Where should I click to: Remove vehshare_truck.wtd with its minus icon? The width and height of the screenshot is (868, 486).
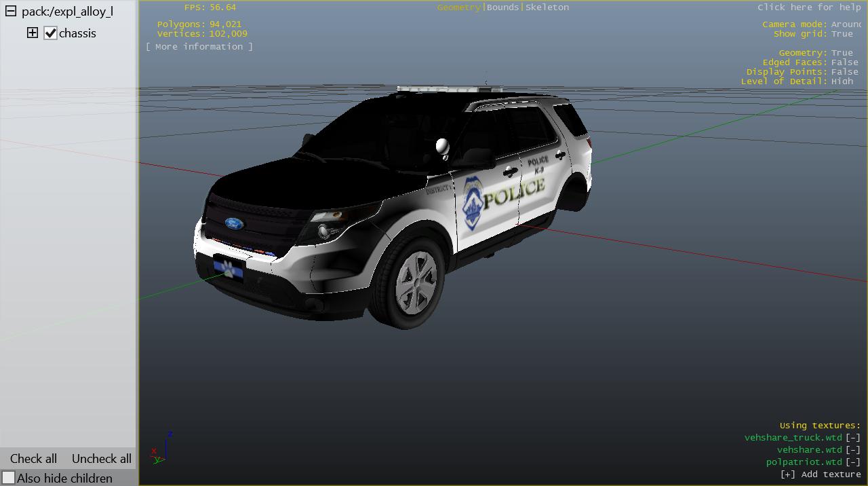coord(853,438)
